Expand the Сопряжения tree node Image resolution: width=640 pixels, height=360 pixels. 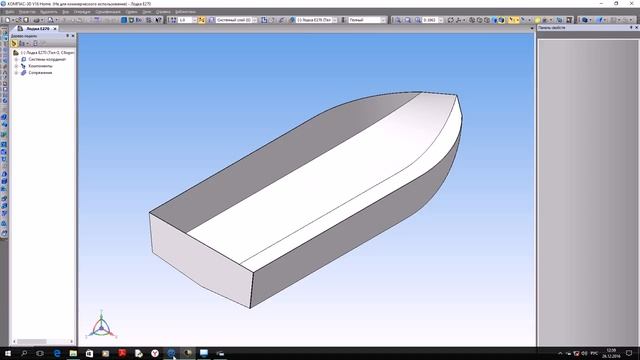(x=16, y=73)
